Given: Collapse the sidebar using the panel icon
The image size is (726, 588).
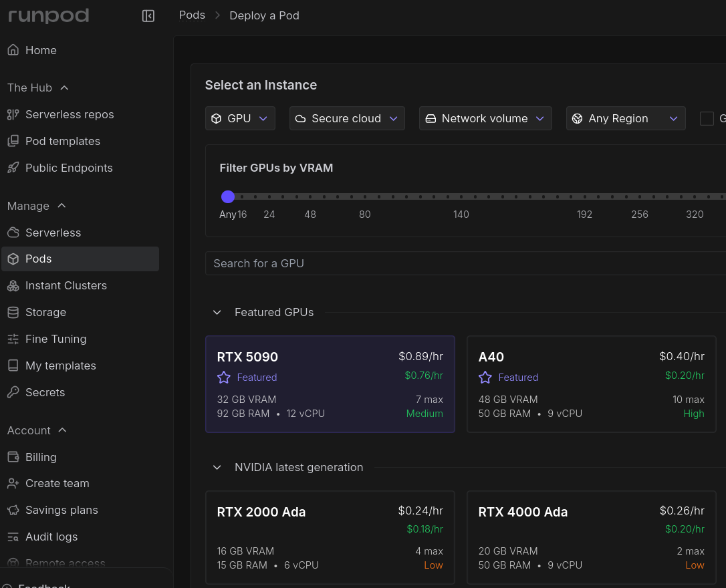Looking at the screenshot, I should [x=148, y=16].
